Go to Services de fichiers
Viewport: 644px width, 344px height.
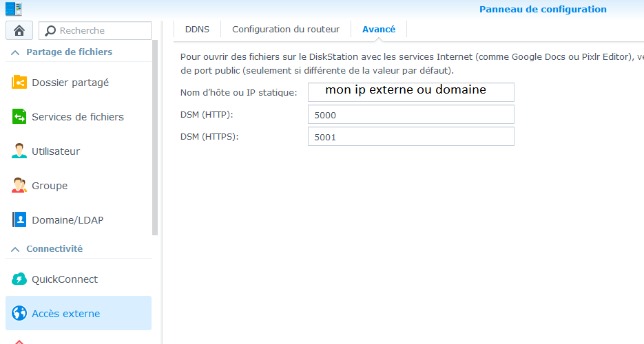click(79, 117)
